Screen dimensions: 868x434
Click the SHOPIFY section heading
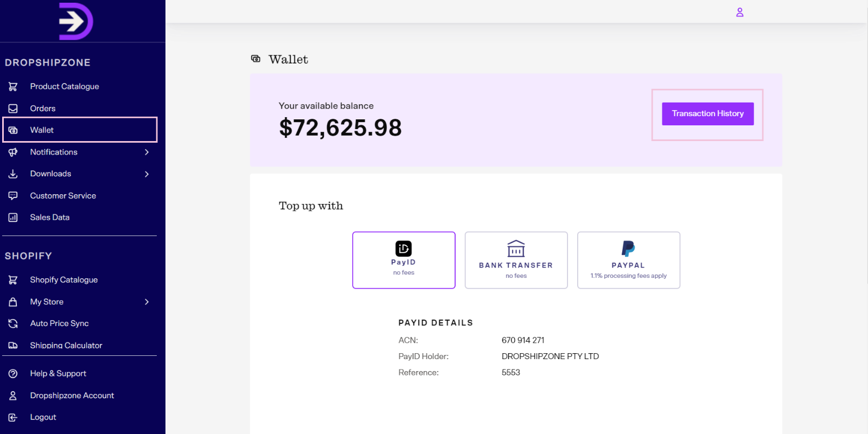pyautogui.click(x=28, y=256)
